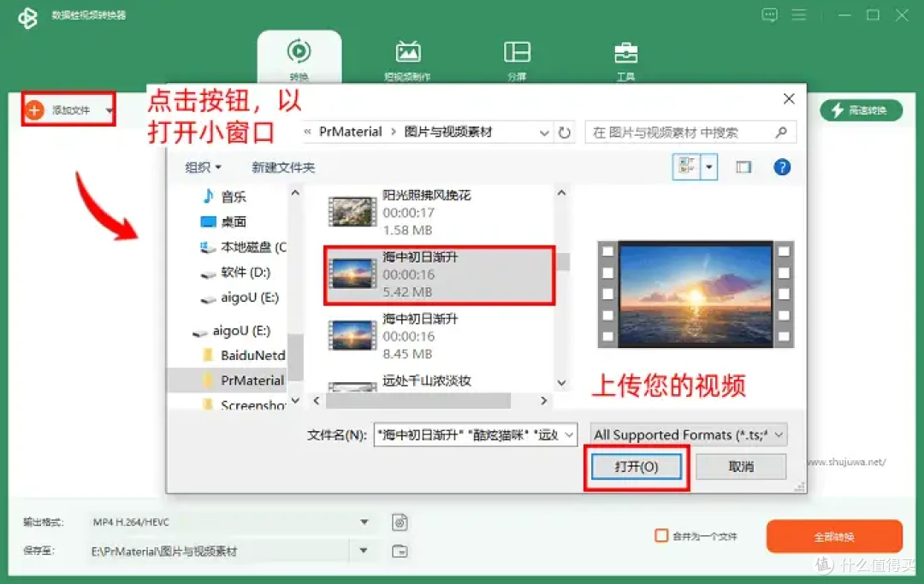Refresh the folder view
This screenshot has height=584, width=924.
(x=564, y=133)
